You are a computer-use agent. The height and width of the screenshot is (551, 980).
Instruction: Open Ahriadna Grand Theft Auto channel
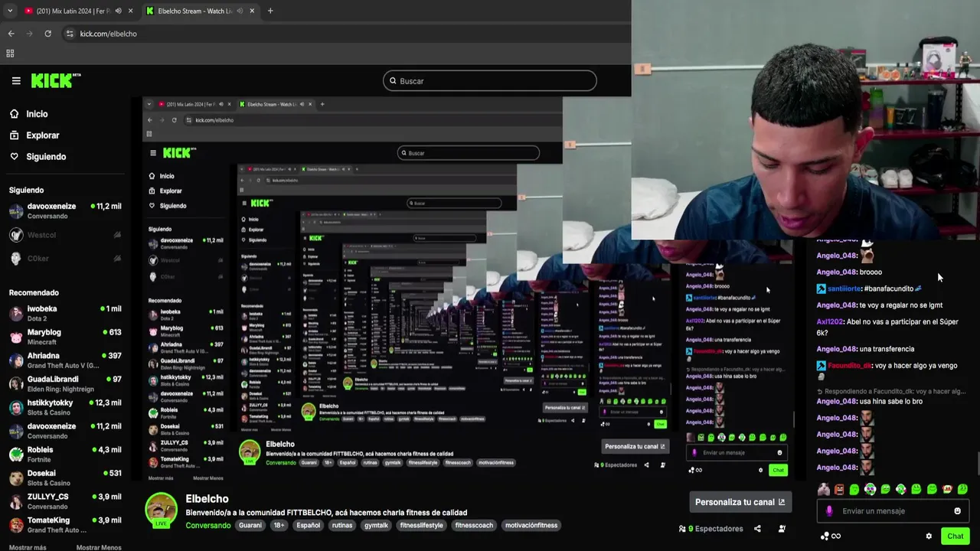(x=65, y=360)
